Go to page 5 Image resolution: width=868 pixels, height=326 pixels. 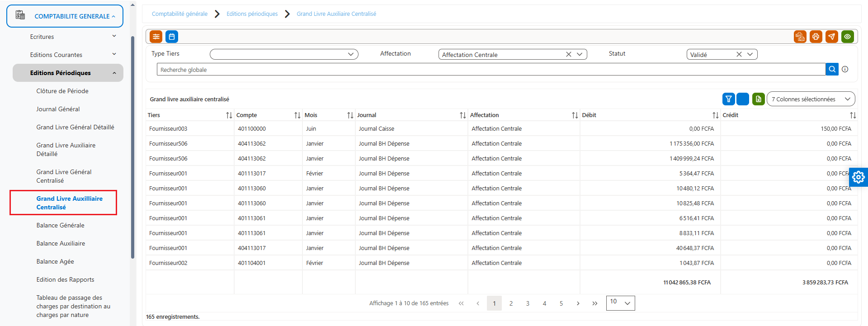pos(561,303)
